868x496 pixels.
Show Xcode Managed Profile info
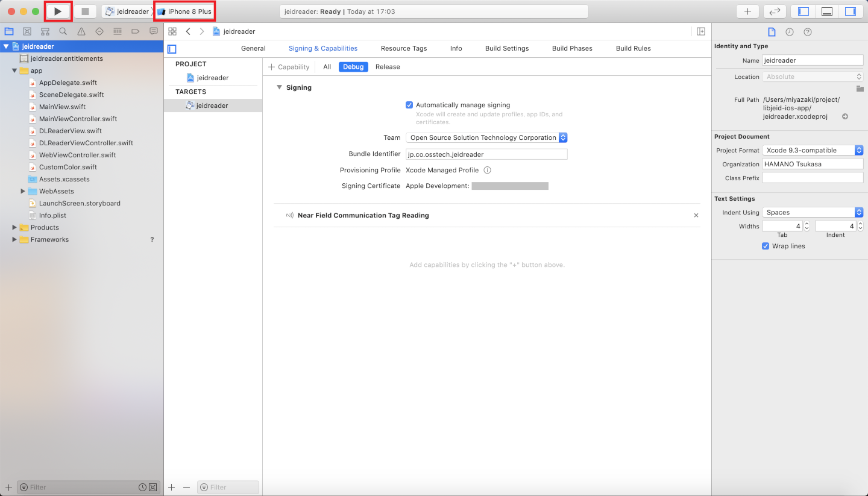tap(487, 170)
